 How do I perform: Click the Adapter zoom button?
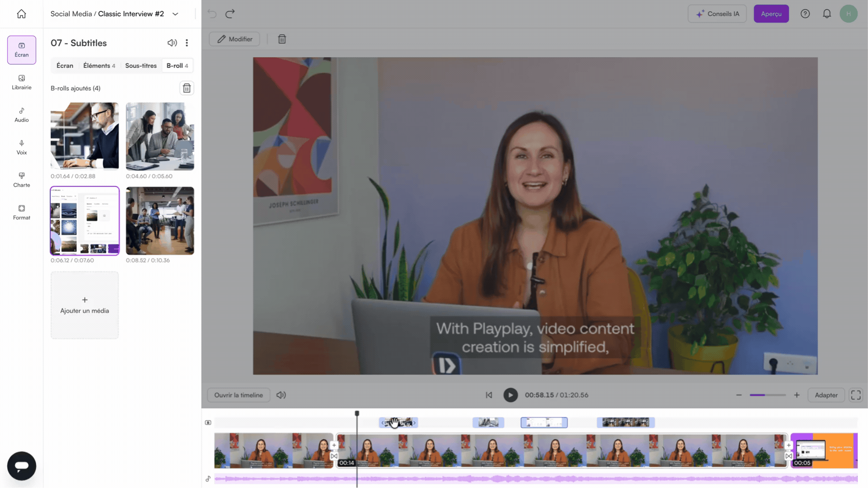[x=826, y=395]
